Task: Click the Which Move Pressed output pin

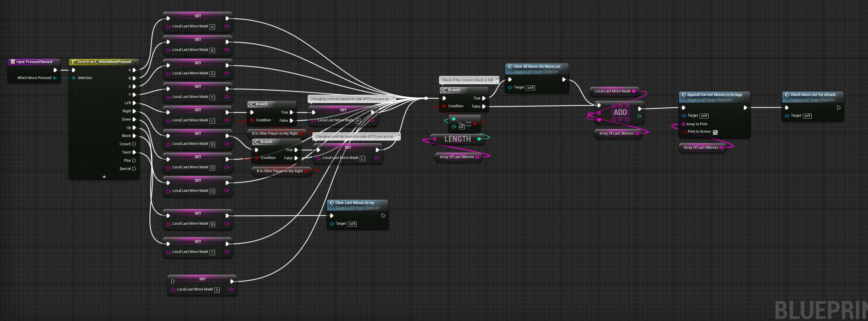Action: point(55,78)
